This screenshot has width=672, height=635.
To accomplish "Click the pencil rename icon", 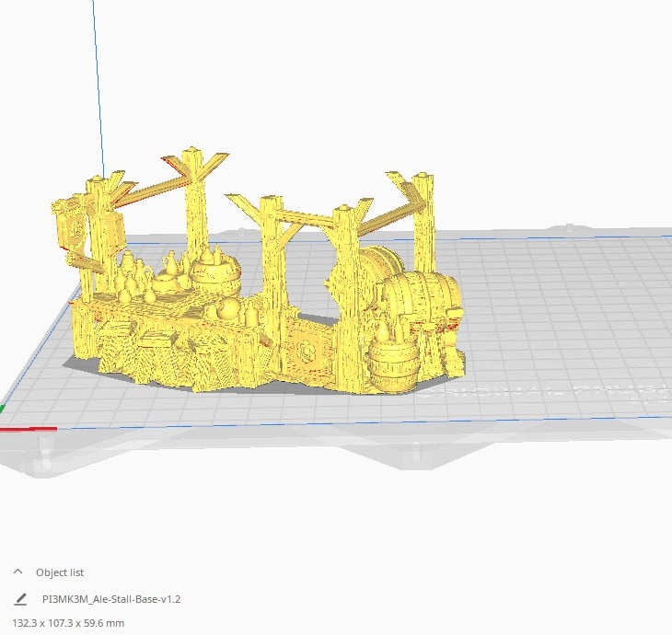I will tap(20, 599).
